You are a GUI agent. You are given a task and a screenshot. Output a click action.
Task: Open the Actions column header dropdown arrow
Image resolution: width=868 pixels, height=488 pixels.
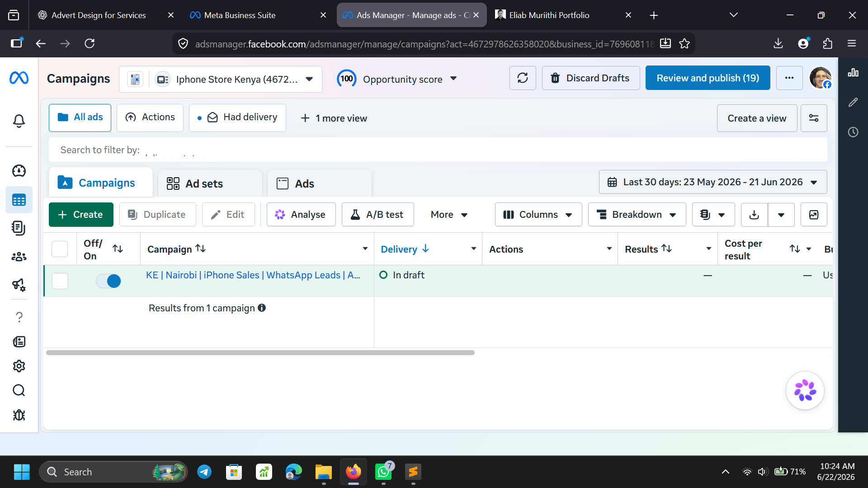tap(609, 249)
